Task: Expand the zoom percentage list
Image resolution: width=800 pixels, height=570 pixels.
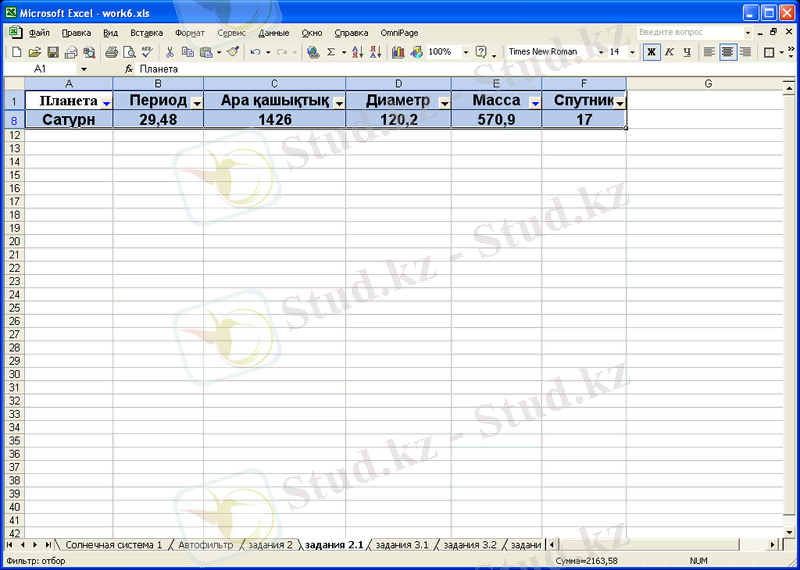Action: pos(466,52)
